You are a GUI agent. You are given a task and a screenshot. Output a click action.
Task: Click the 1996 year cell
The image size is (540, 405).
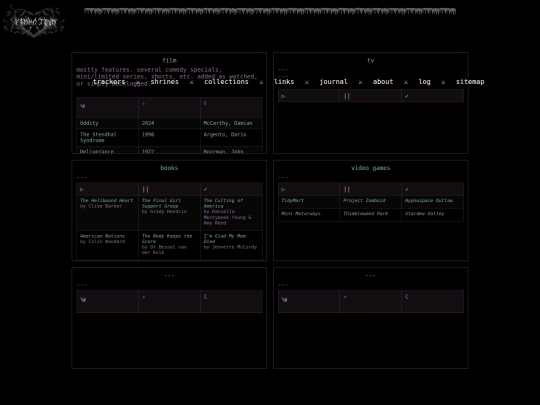coord(148,134)
